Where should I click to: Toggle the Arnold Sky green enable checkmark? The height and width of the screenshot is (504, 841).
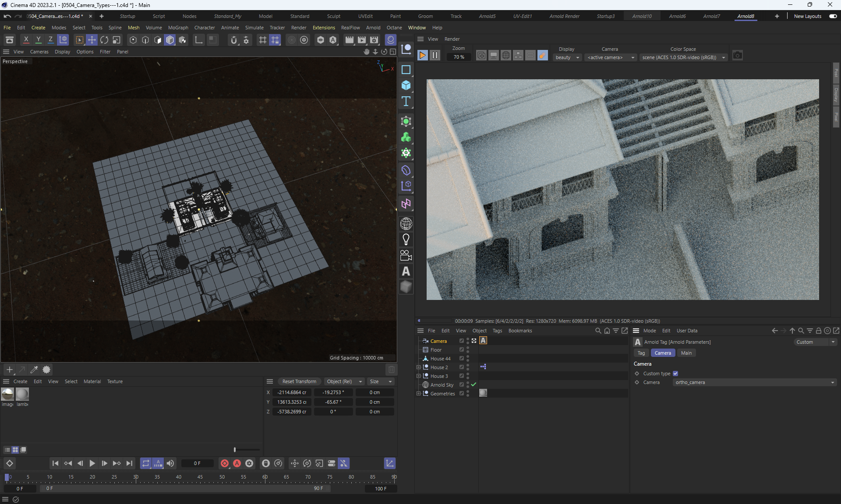coord(474,384)
